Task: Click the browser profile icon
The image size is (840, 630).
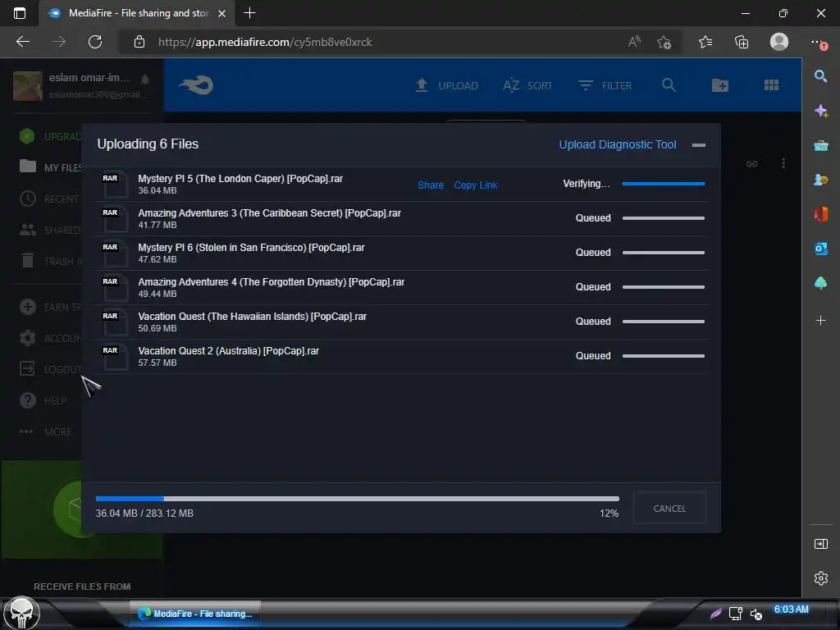Action: point(779,41)
